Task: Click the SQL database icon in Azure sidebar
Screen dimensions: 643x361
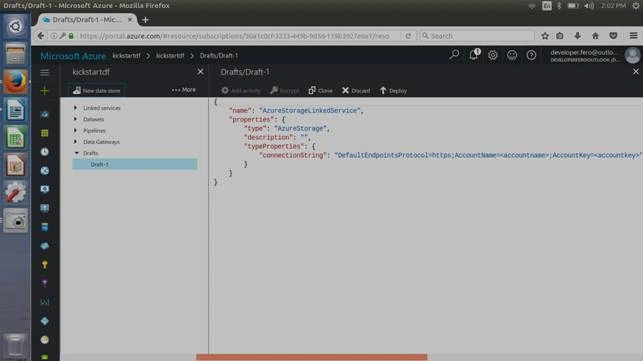Action: pos(45,227)
